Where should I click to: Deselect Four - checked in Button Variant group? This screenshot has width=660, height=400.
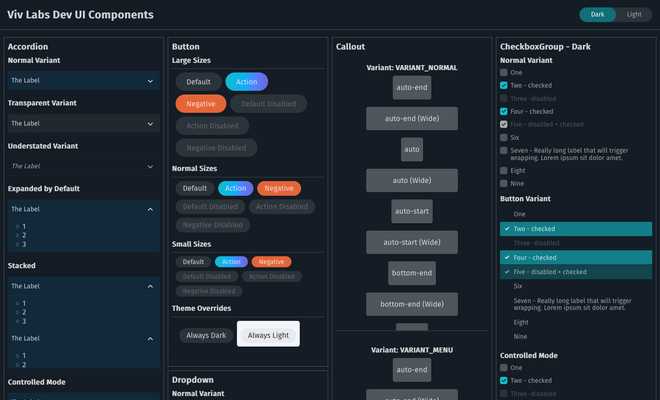click(x=576, y=258)
